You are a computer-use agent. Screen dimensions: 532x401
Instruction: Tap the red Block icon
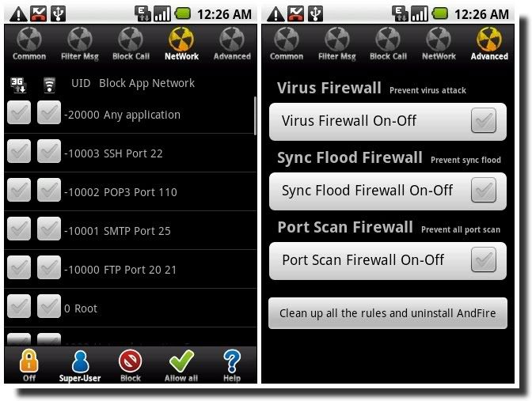(131, 361)
